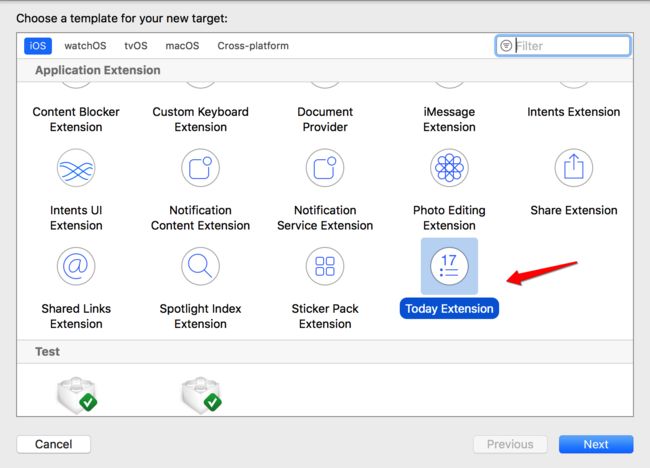This screenshot has height=468, width=650.
Task: Choose the Notification Content Extension icon
Action: click(201, 168)
